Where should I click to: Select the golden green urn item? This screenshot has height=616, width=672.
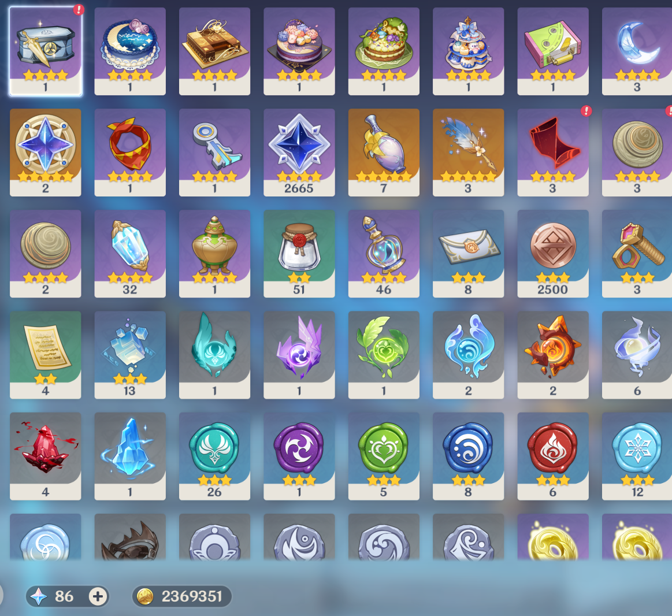[x=215, y=253]
